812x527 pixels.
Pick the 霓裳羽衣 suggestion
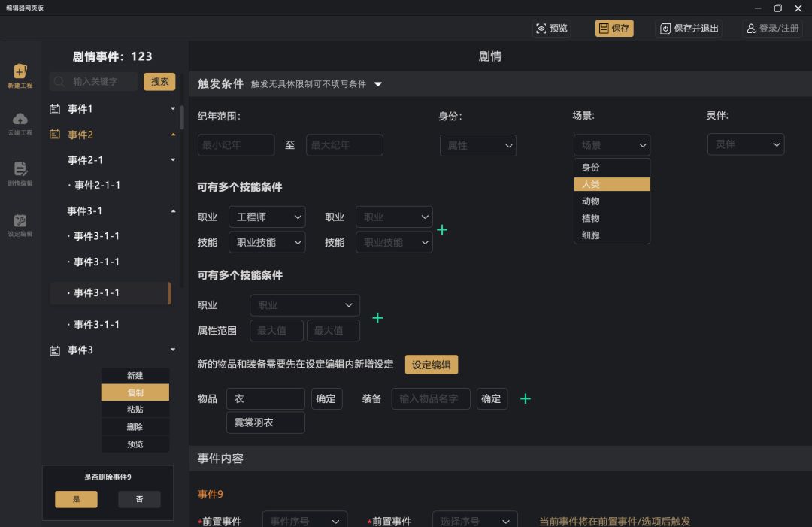coord(265,423)
